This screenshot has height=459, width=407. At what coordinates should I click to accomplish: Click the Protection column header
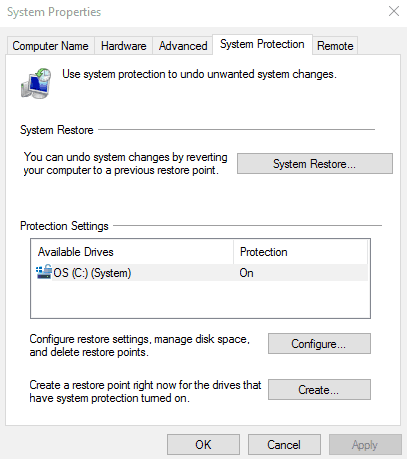tap(300, 252)
